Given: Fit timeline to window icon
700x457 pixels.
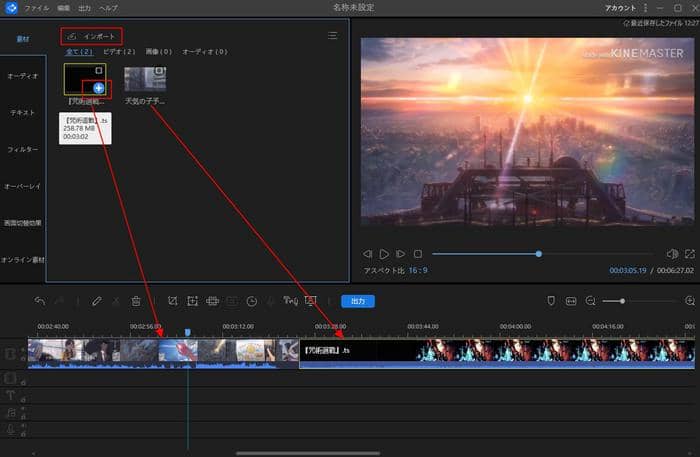Looking at the screenshot, I should tap(571, 301).
